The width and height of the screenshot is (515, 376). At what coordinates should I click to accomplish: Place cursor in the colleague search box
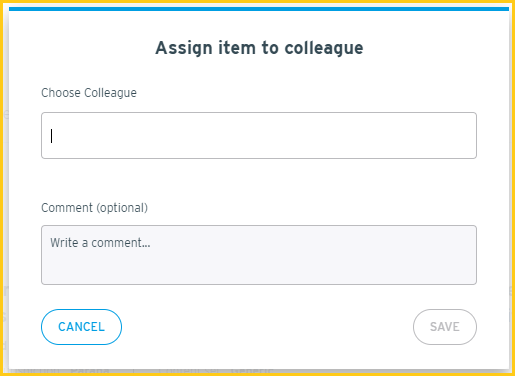click(x=259, y=135)
